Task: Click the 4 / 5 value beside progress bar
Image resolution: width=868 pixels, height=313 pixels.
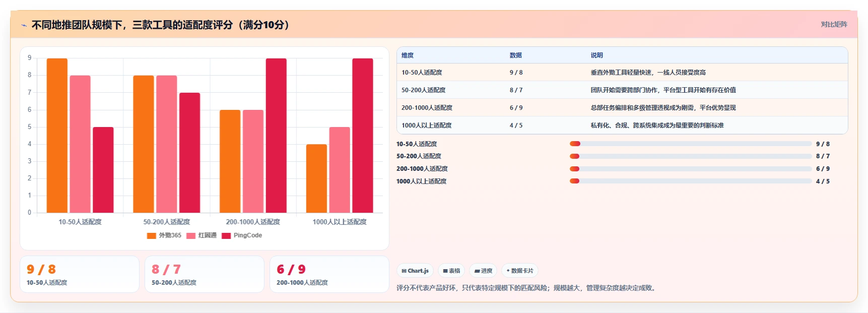Action: (x=823, y=181)
